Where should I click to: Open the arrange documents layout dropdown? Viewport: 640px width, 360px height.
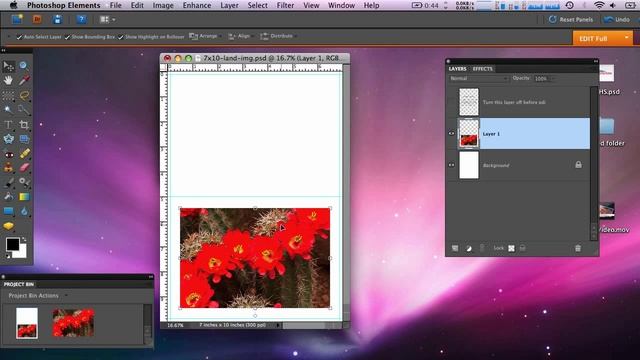107,19
